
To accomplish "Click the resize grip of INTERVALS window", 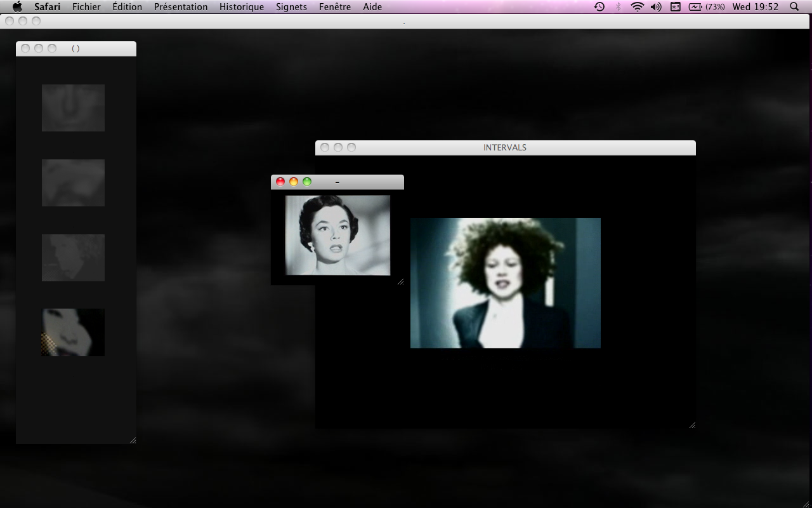I will (692, 425).
